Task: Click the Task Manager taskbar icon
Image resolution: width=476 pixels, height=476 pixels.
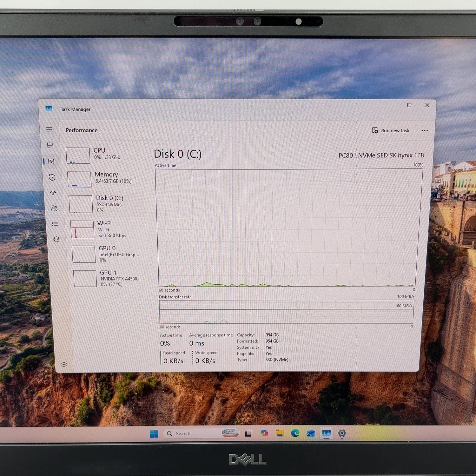Action: [326, 433]
